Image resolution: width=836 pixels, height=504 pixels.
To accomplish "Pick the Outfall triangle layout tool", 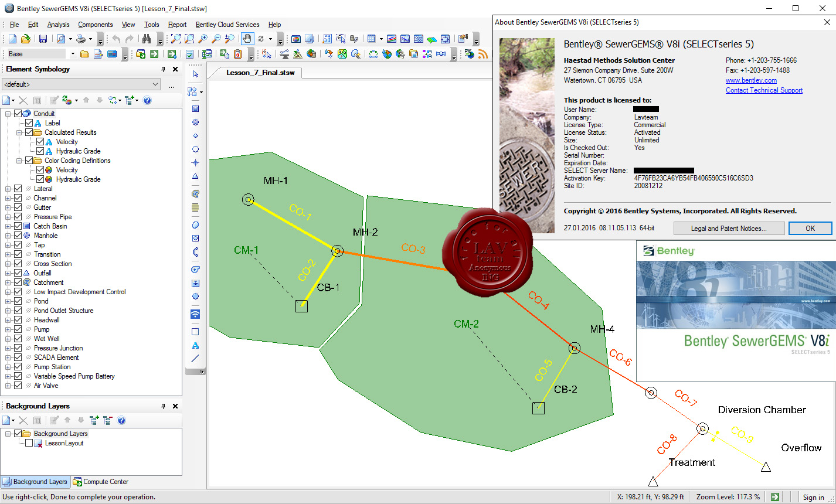I will click(x=195, y=176).
